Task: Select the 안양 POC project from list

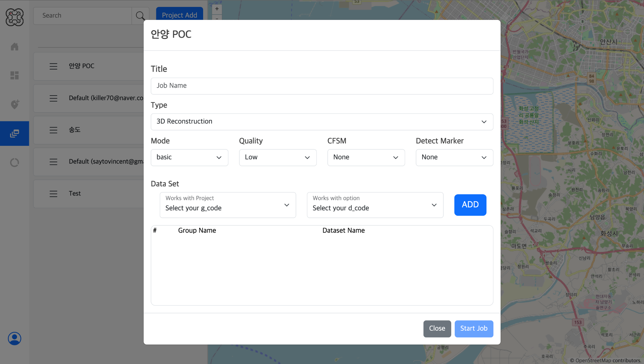Action: (x=81, y=66)
